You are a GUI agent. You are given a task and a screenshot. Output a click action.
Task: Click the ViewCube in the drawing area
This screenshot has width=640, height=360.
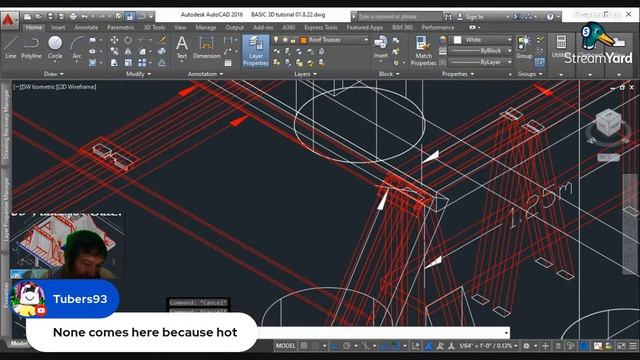pyautogui.click(x=608, y=123)
